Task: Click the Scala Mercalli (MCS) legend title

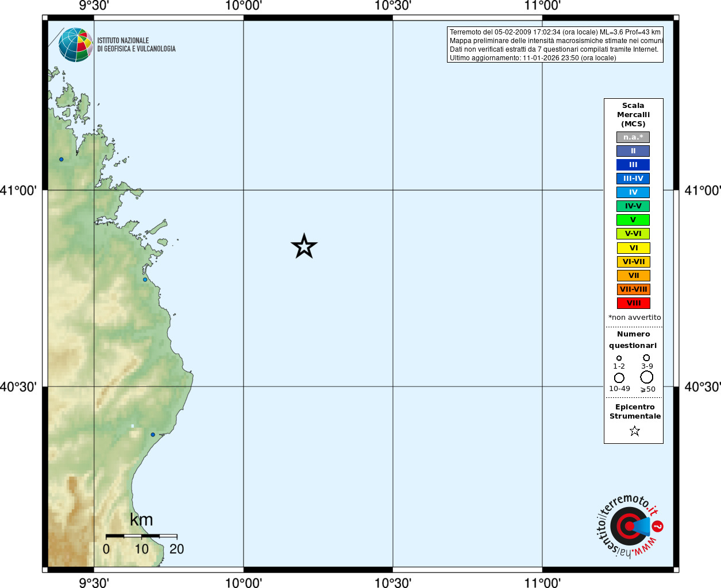Action: (634, 115)
